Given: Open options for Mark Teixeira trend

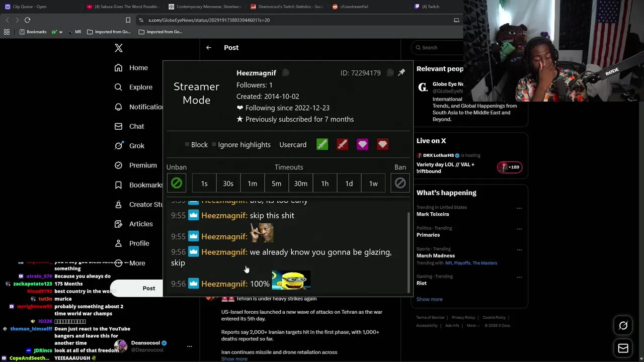Looking at the screenshot, I should [x=519, y=208].
